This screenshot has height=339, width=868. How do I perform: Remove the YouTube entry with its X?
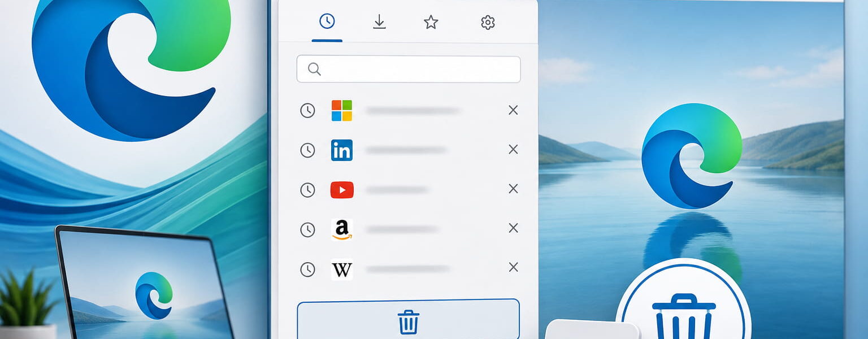tap(513, 189)
